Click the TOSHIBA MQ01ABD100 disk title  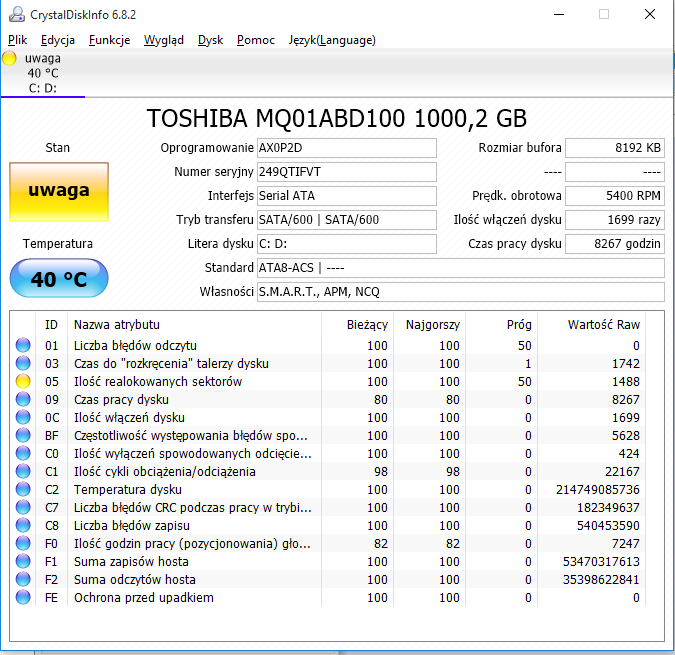[x=337, y=118]
